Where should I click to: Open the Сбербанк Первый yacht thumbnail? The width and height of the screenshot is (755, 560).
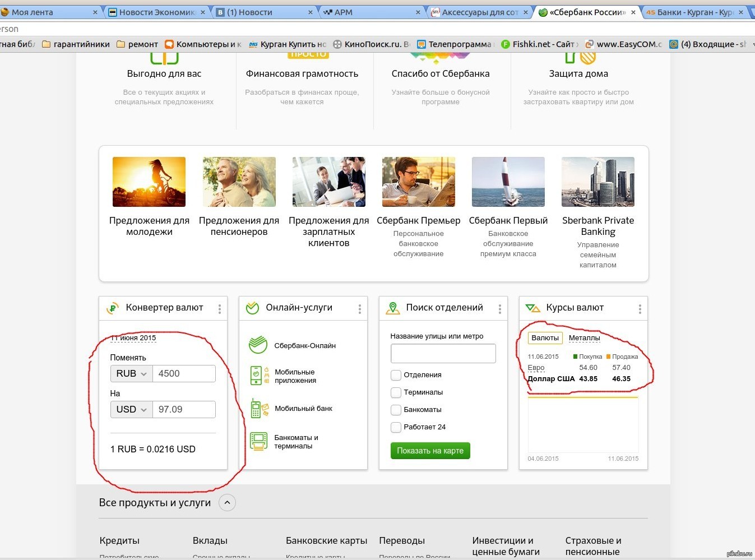tap(508, 182)
